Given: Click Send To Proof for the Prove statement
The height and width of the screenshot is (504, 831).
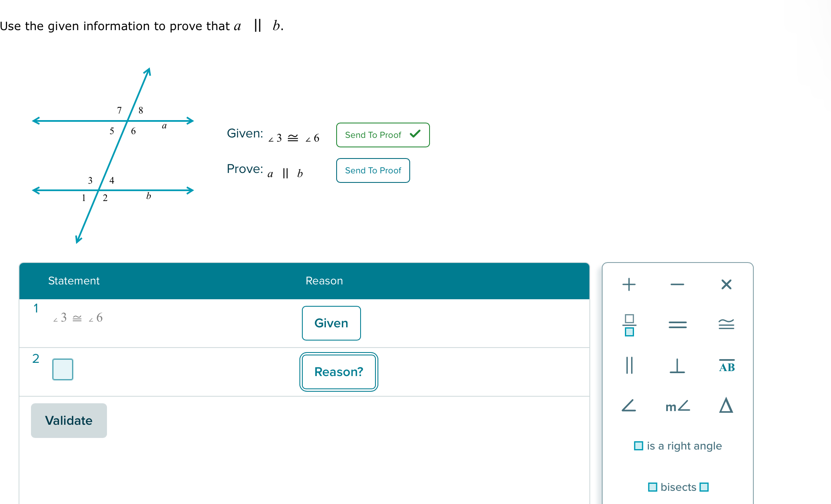Looking at the screenshot, I should [373, 170].
